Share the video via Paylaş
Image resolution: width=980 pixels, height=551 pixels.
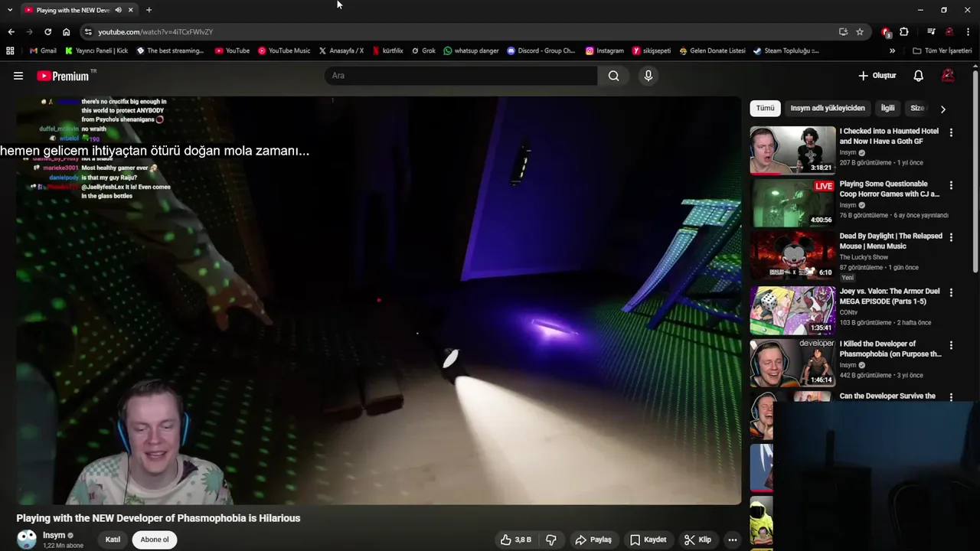point(593,540)
